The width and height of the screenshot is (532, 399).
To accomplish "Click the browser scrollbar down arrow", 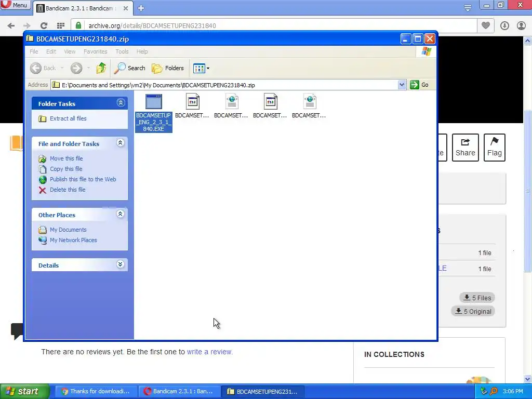I will pos(528,379).
